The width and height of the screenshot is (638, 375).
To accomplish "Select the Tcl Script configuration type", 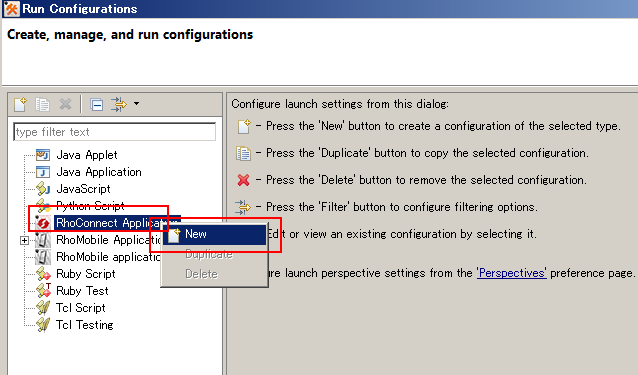I will (81, 308).
